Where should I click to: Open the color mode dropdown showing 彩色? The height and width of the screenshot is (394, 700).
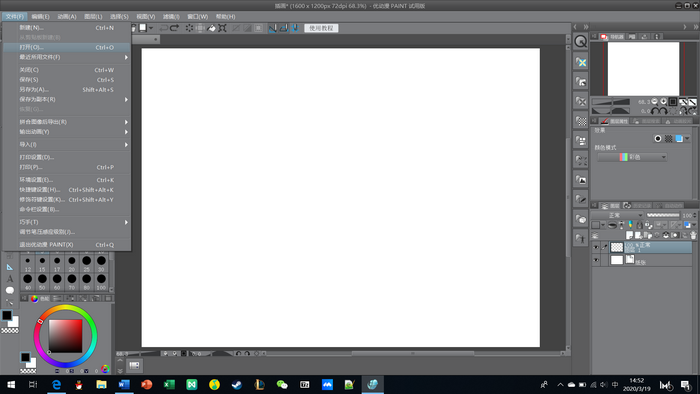[x=632, y=157]
